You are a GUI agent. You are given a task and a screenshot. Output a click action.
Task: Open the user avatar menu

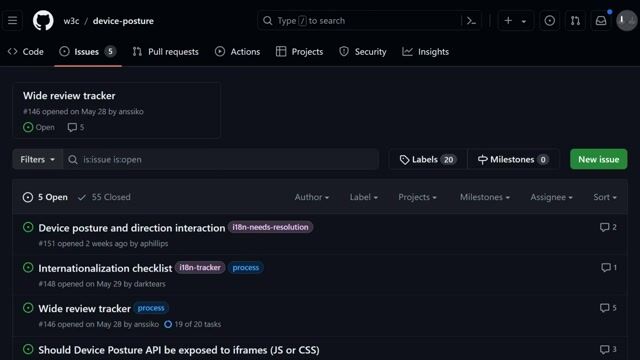pos(627,20)
